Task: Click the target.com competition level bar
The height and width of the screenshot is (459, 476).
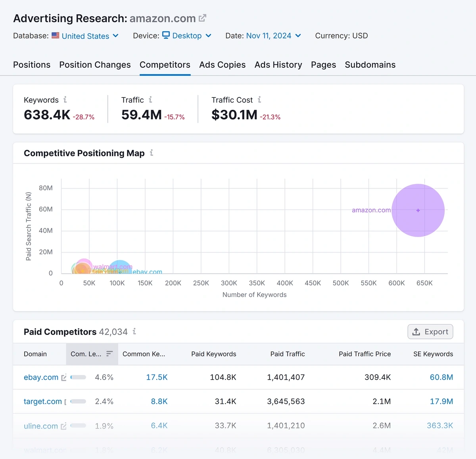Action: 78,402
